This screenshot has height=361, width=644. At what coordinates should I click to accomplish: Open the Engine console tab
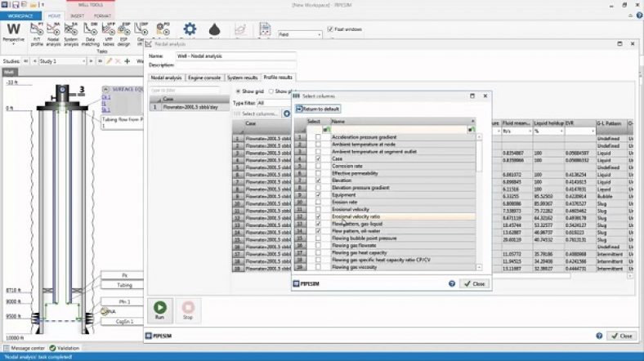click(204, 78)
